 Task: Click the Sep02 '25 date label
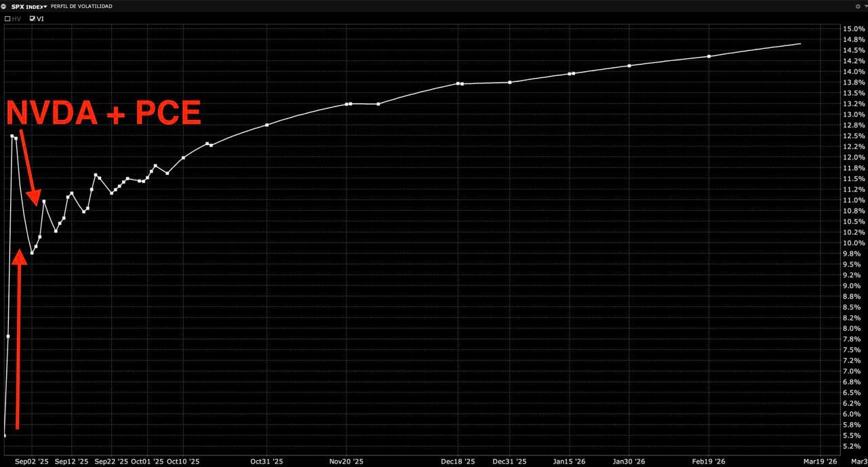coord(32,461)
